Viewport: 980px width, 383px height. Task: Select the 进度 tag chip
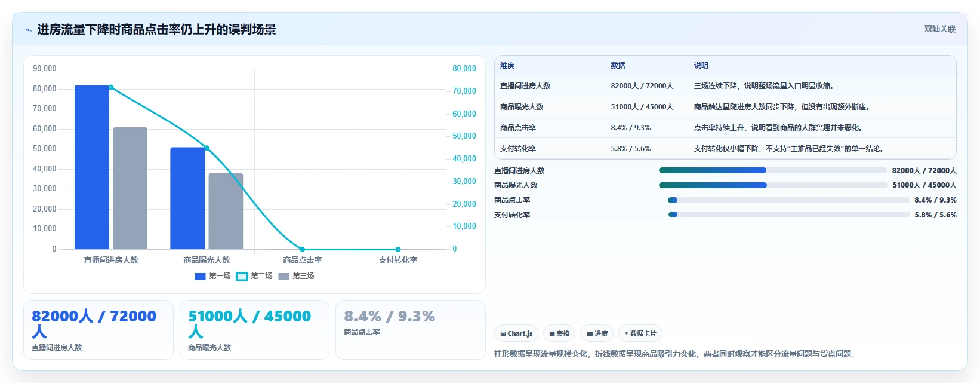597,333
